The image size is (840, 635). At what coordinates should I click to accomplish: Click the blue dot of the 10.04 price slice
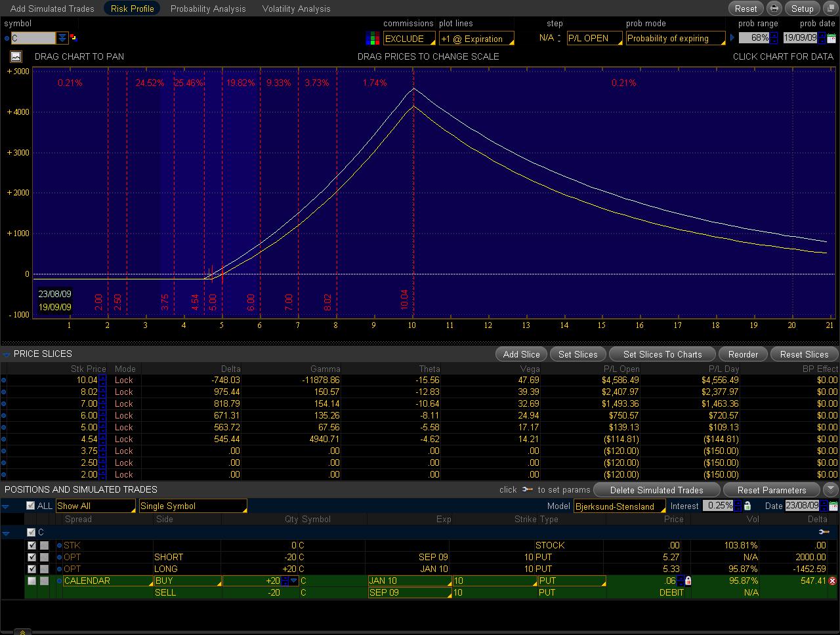point(4,380)
